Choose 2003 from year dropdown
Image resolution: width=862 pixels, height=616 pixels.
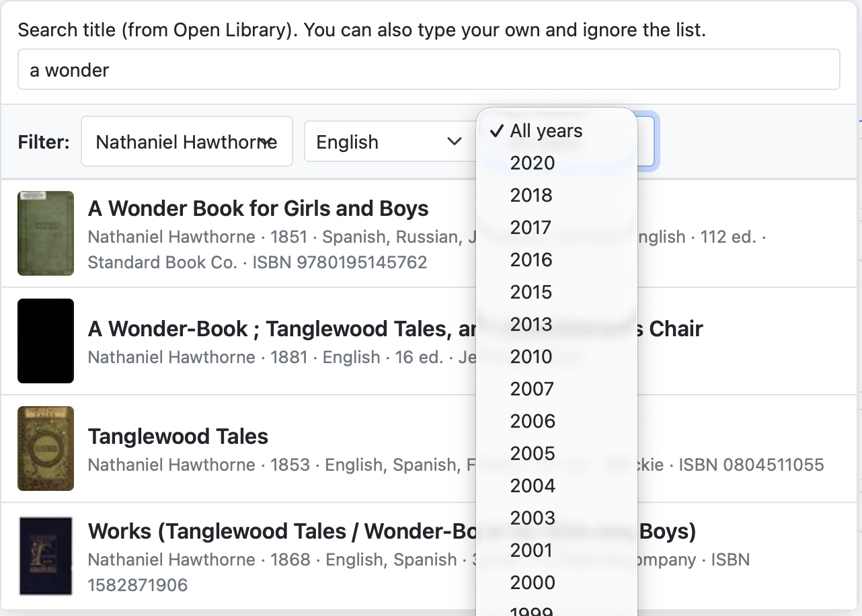(533, 518)
